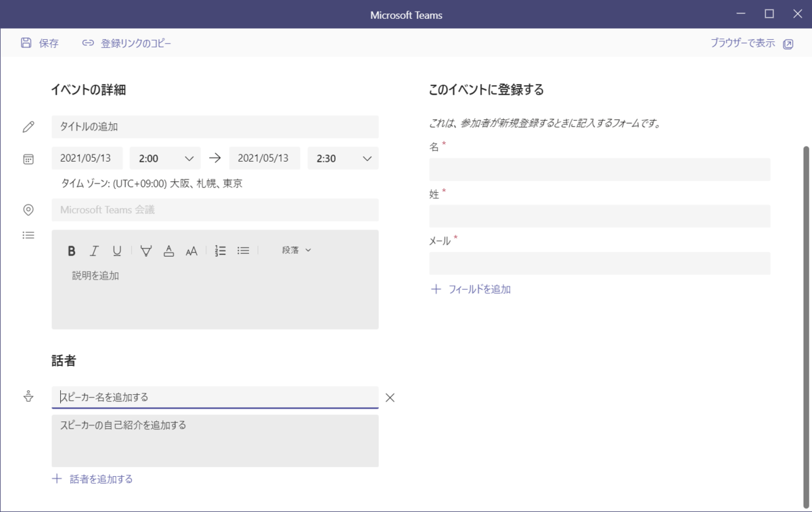The width and height of the screenshot is (812, 512).
Task: Minimize the Microsoft Teams window
Action: (741, 14)
